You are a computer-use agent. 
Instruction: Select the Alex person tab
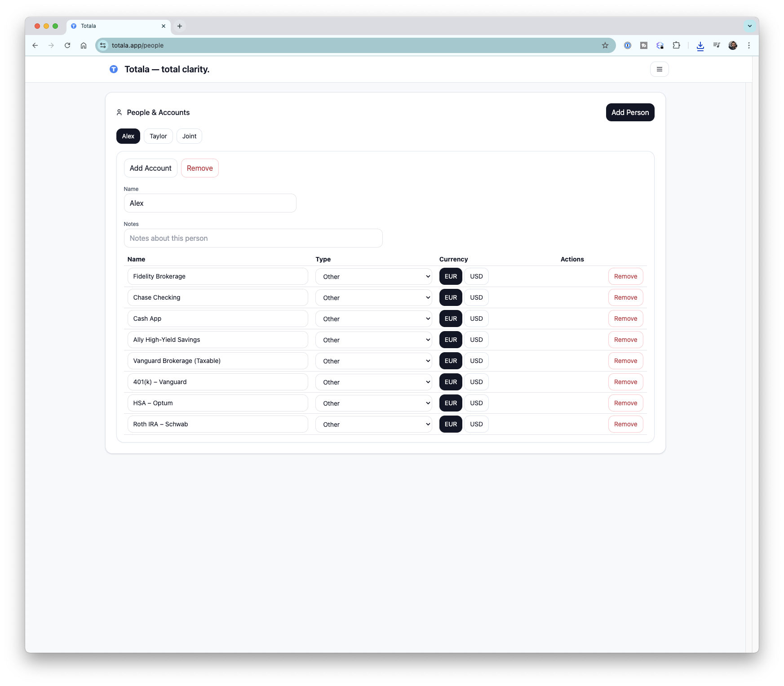128,136
